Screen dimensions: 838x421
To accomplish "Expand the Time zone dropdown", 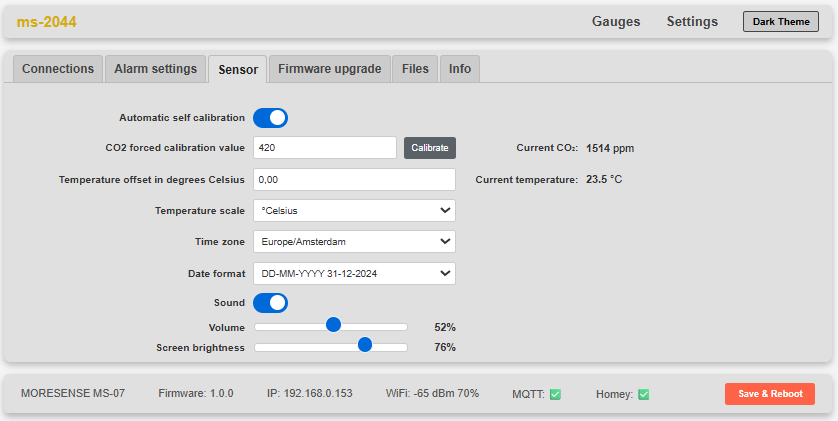I will point(354,242).
